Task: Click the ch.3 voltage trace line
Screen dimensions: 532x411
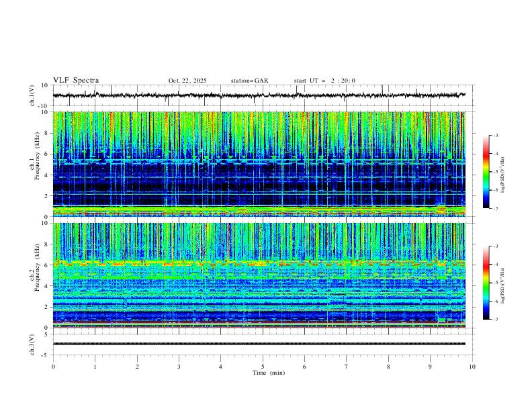Action: pyautogui.click(x=259, y=344)
